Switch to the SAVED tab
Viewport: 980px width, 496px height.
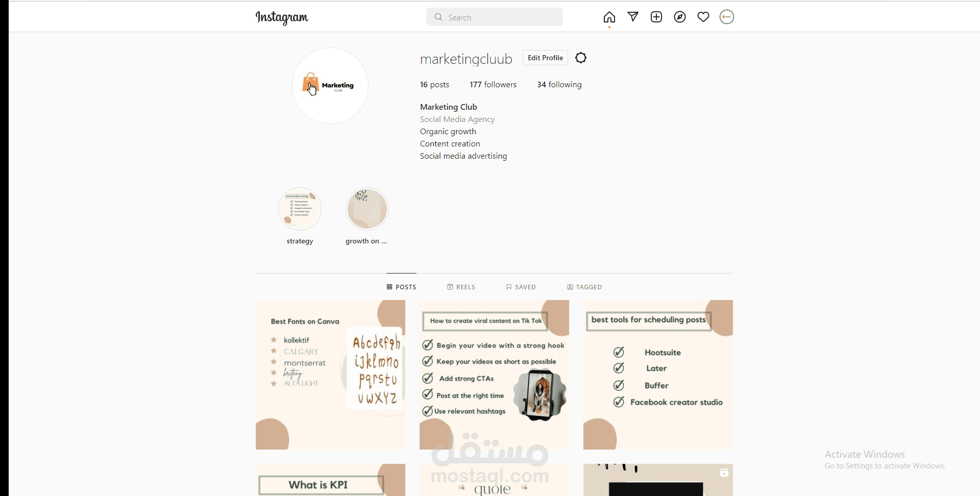click(521, 287)
